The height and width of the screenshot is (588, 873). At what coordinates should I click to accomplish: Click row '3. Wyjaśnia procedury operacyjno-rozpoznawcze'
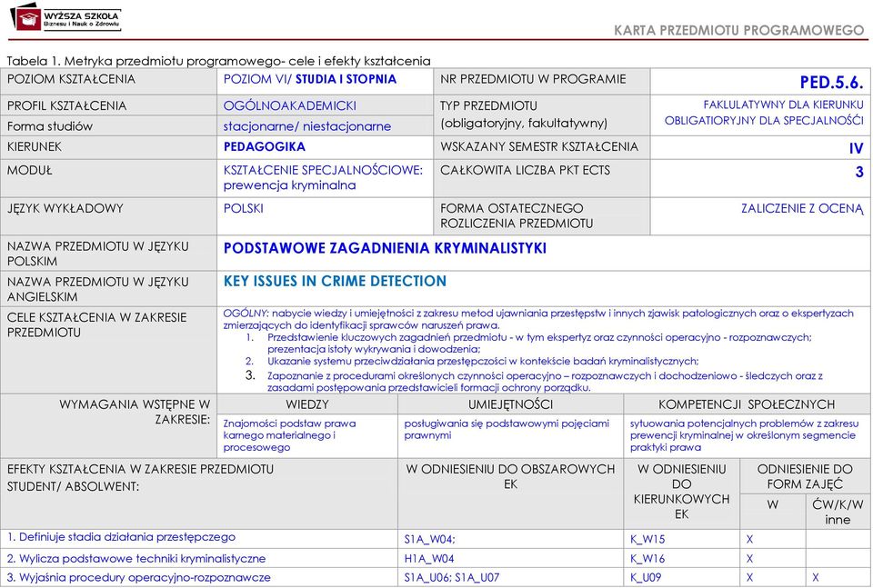pyautogui.click(x=138, y=577)
